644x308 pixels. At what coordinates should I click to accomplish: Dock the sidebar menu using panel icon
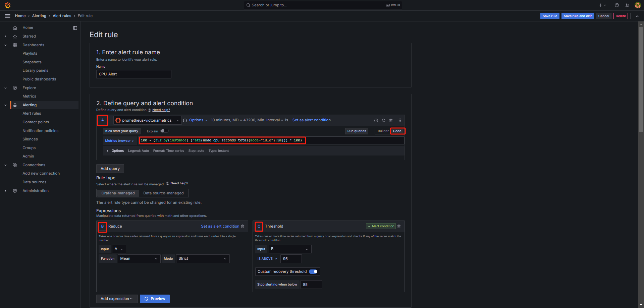click(x=75, y=28)
